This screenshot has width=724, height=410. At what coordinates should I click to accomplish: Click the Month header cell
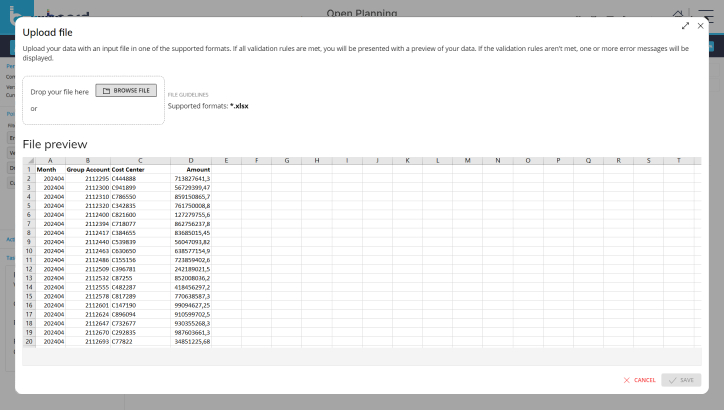tap(47, 169)
